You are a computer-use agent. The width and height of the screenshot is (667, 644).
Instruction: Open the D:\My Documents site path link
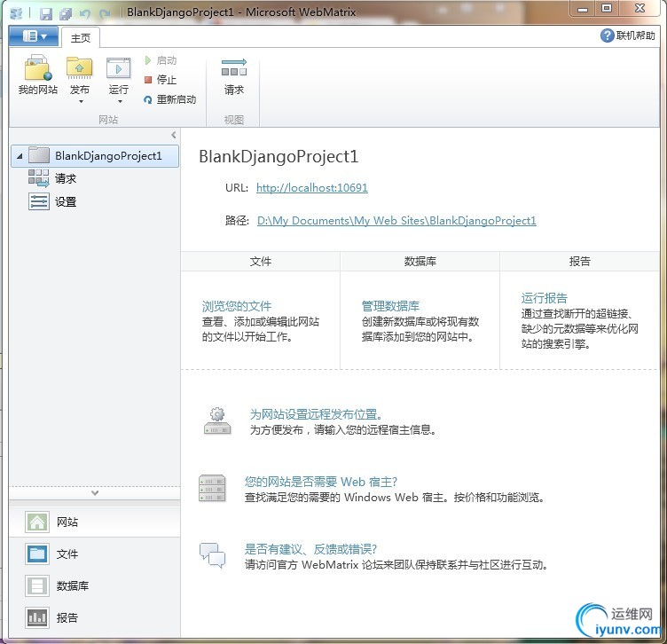(396, 221)
